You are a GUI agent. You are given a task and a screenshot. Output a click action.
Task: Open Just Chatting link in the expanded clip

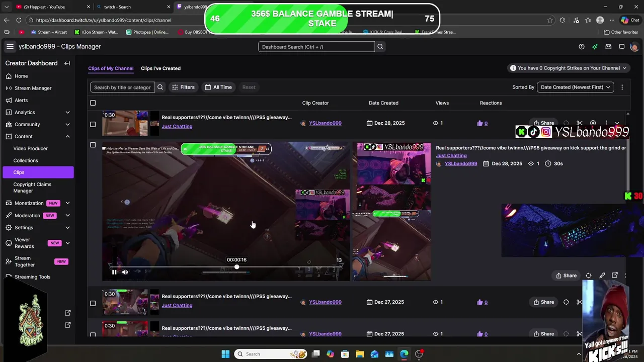pos(451,156)
